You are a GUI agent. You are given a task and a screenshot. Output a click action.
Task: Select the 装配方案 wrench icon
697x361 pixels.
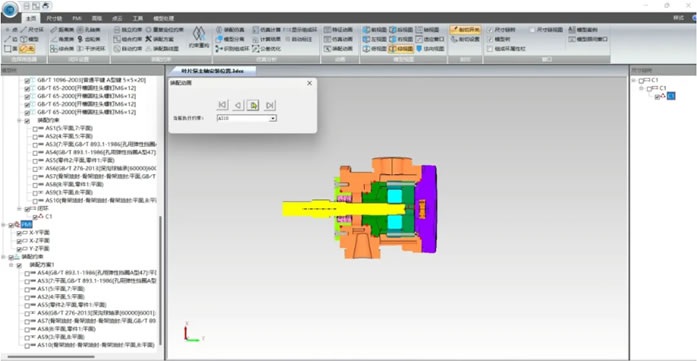[149, 39]
